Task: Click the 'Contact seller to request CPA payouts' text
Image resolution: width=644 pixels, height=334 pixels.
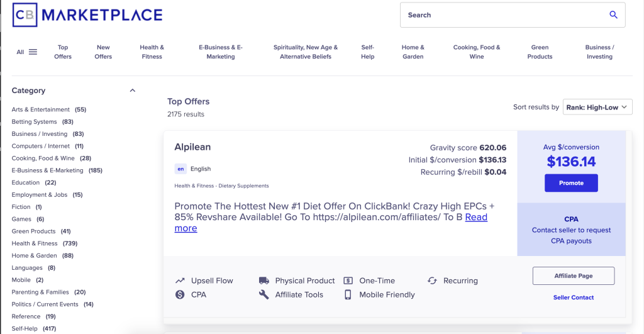Action: tap(571, 235)
